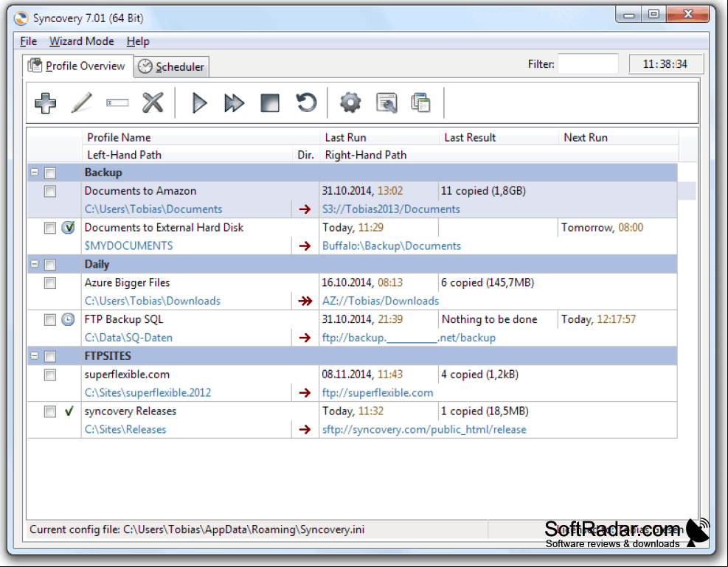Viewport: 728px width, 567px height.
Task: Click the pencil edit profile icon
Action: [x=81, y=103]
